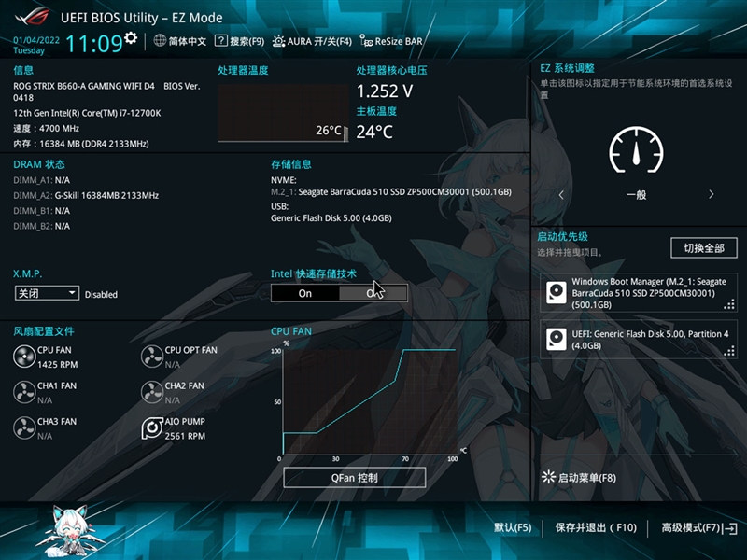Turn Intel Rapid Storage Technology On

click(x=305, y=293)
